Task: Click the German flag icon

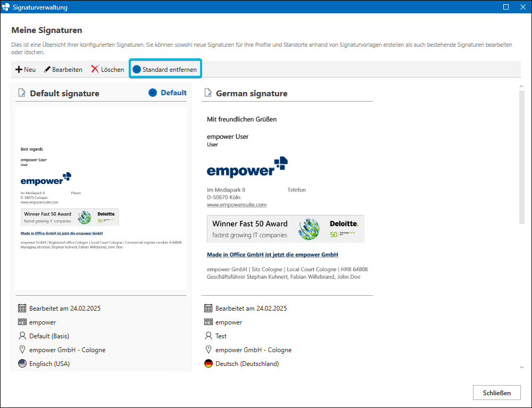Action: (x=209, y=363)
